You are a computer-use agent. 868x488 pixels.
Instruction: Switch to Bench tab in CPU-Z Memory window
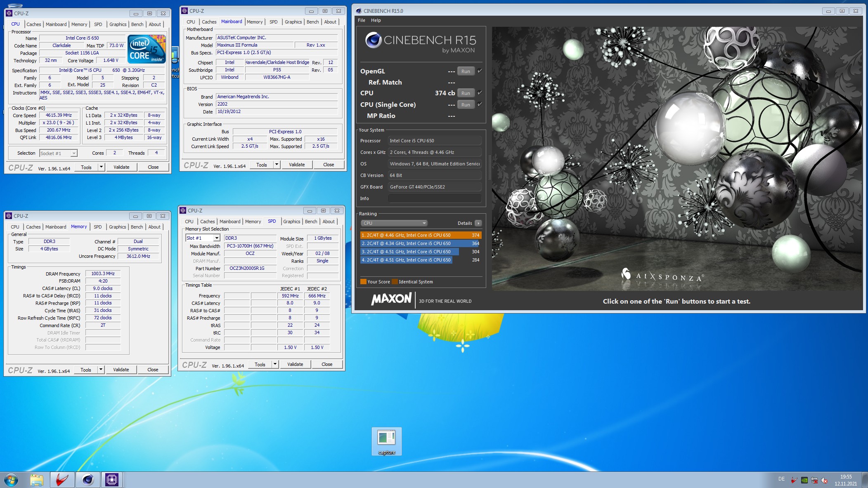137,227
